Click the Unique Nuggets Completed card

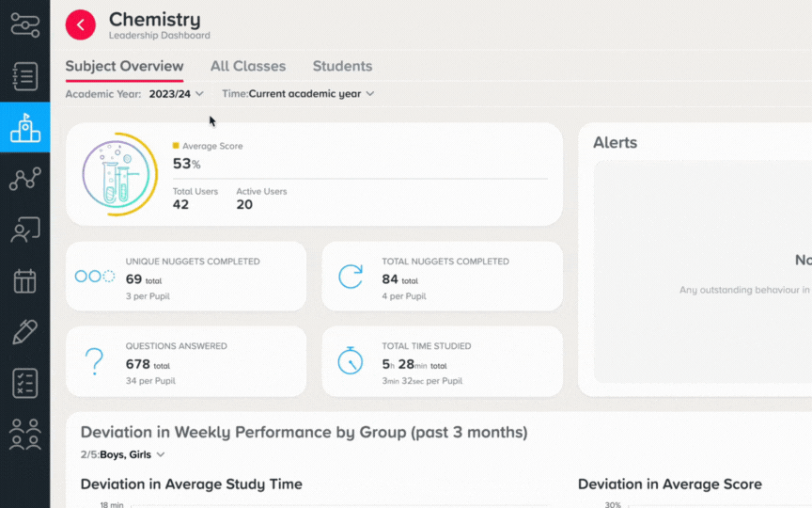click(x=186, y=277)
